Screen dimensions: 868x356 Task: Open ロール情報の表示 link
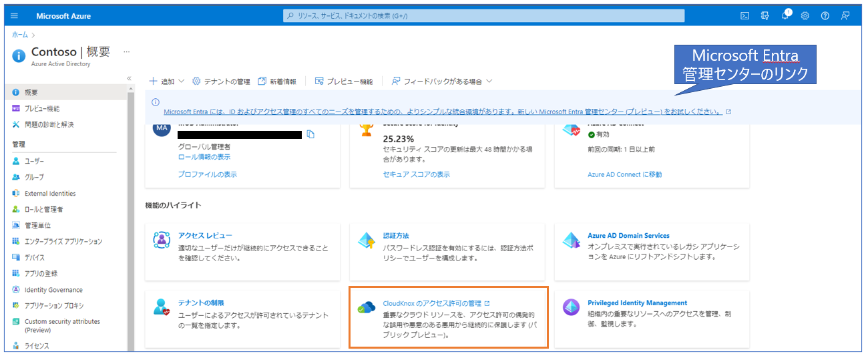pyautogui.click(x=204, y=157)
